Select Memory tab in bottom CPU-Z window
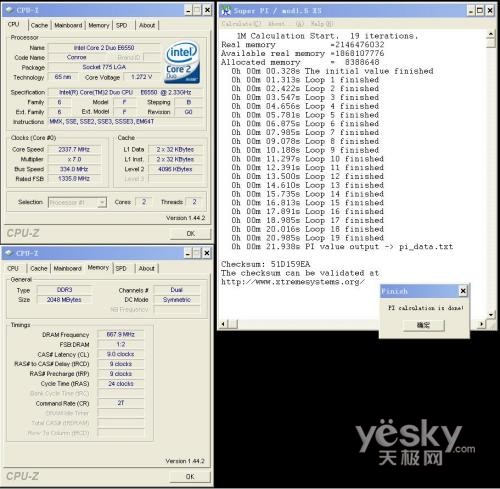 (98, 268)
